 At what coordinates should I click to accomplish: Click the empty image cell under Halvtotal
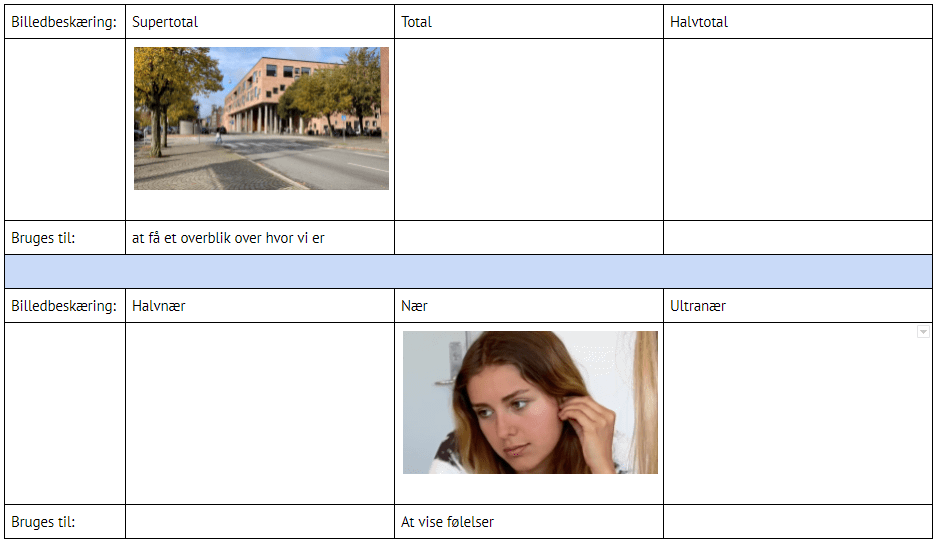click(797, 129)
